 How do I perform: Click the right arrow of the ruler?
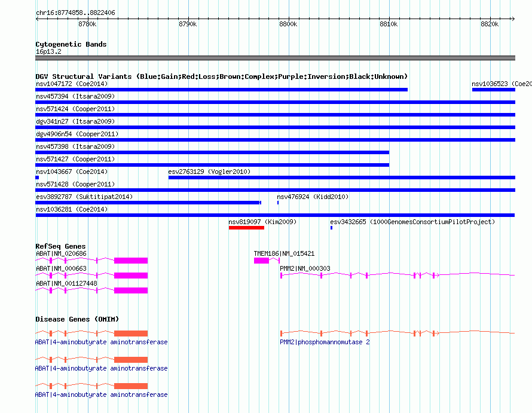513,19
